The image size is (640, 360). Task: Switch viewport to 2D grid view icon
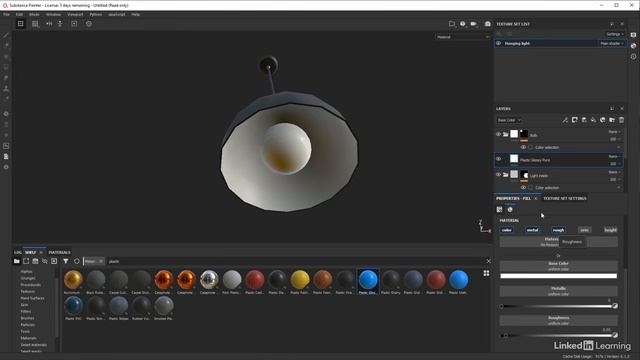click(35, 24)
